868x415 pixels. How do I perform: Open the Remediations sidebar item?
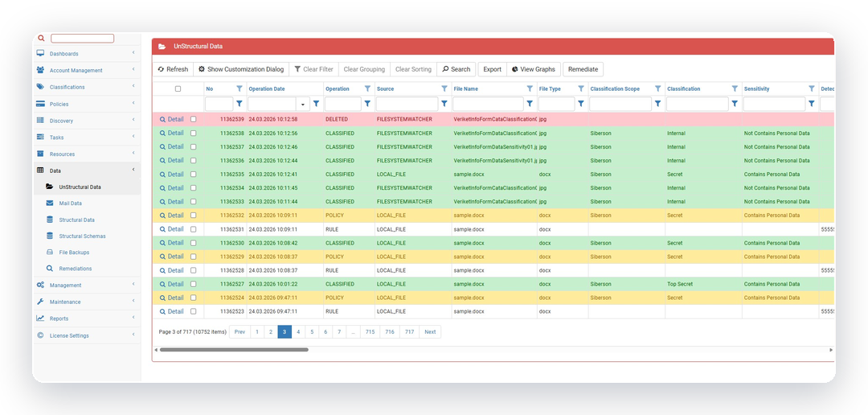pos(76,269)
